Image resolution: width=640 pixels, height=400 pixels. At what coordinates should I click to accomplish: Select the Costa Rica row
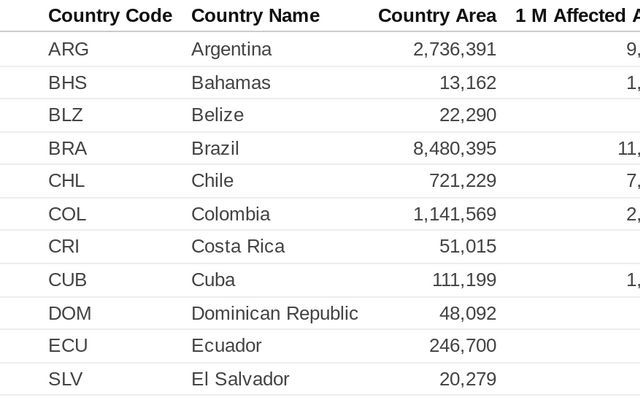point(320,247)
